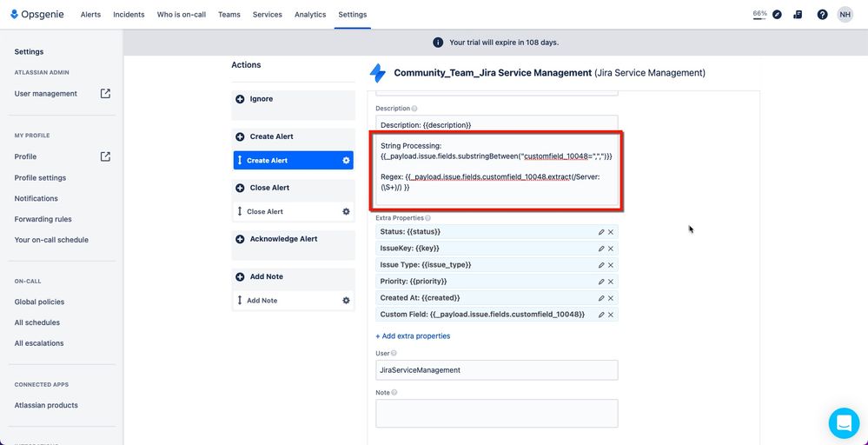The height and width of the screenshot is (445, 868).
Task: Click the trial info icon in banner
Action: [438, 43]
